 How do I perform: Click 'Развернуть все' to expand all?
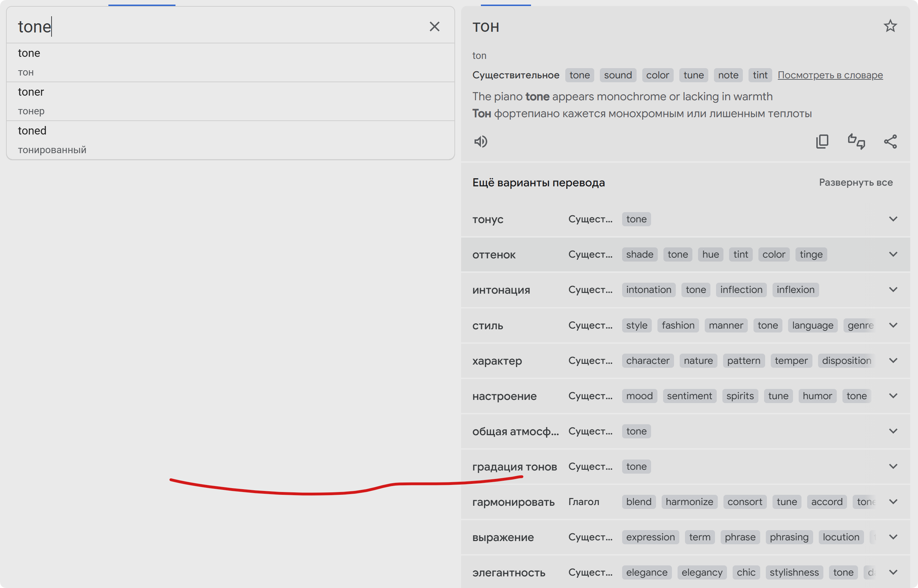(856, 182)
